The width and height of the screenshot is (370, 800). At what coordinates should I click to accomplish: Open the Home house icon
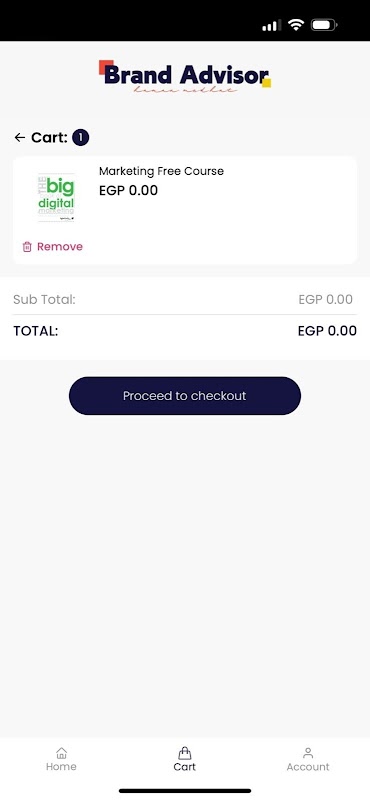(x=61, y=753)
